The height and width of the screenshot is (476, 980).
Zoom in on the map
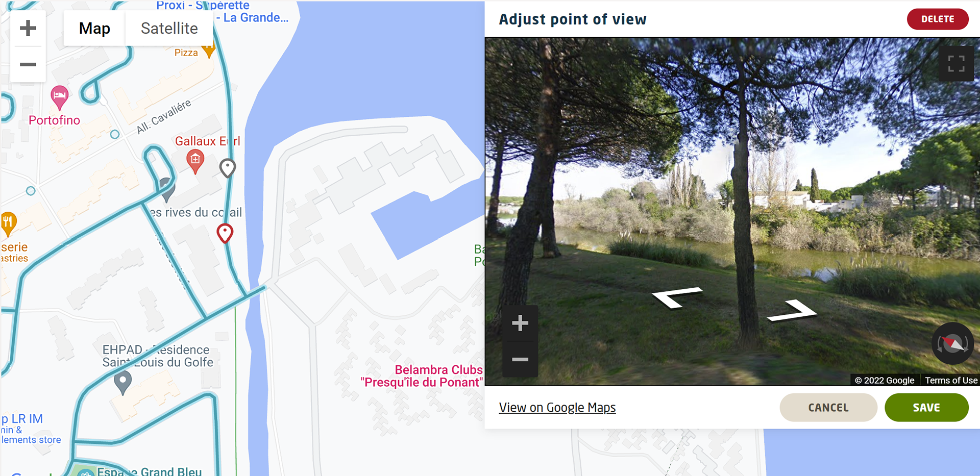pyautogui.click(x=28, y=28)
